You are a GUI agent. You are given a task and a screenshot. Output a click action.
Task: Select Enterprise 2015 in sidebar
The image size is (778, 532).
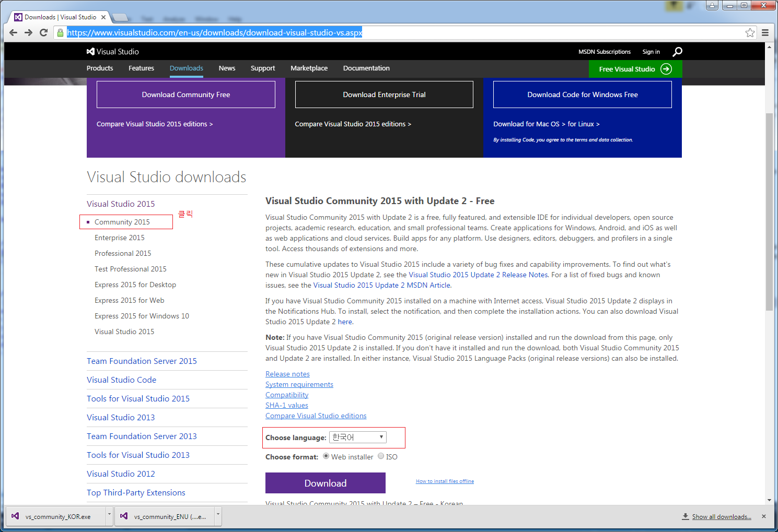click(120, 238)
